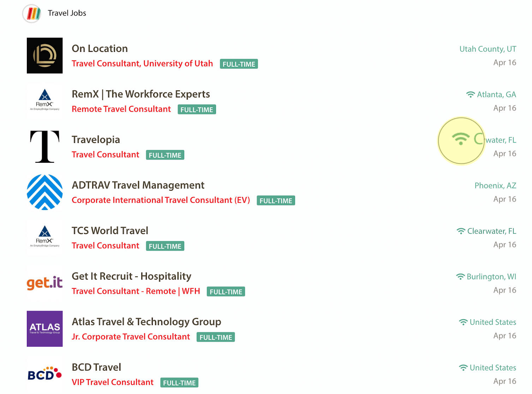Open Travel Consultant - Remote | WFH job

(136, 291)
